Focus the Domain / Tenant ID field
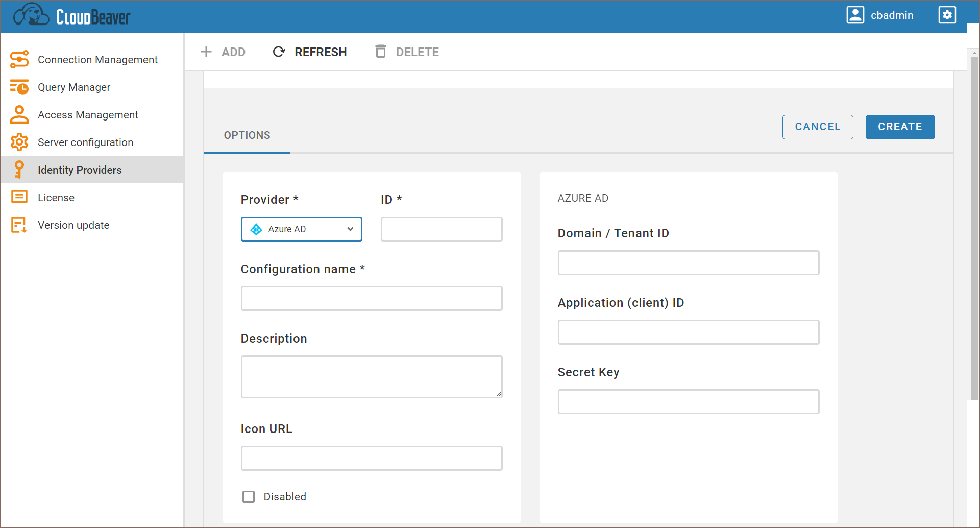 [688, 263]
